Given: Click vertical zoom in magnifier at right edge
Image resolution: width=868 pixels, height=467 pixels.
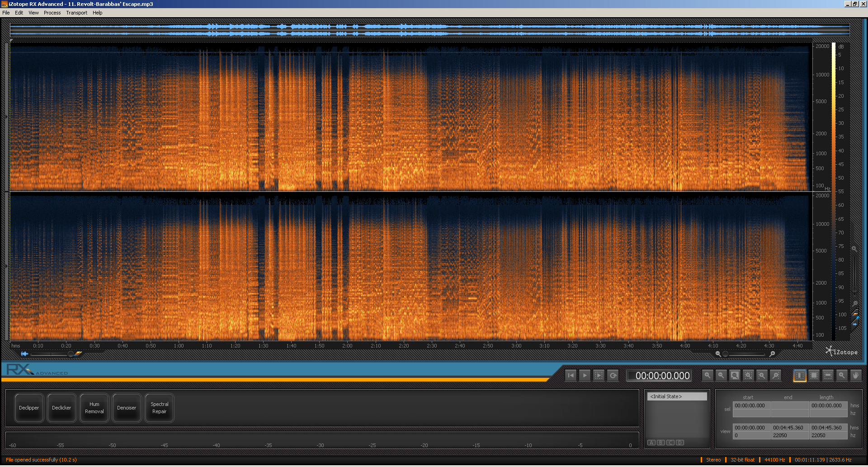Looking at the screenshot, I should coord(854,249).
